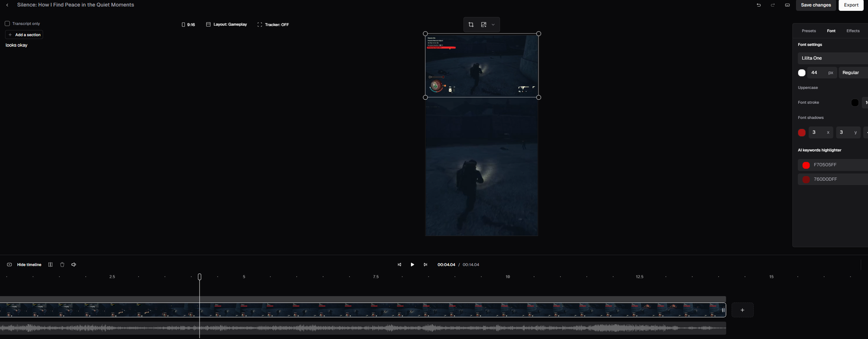The image size is (868, 339).
Task: Select the top-left resize handle of overlay
Action: coord(425,33)
